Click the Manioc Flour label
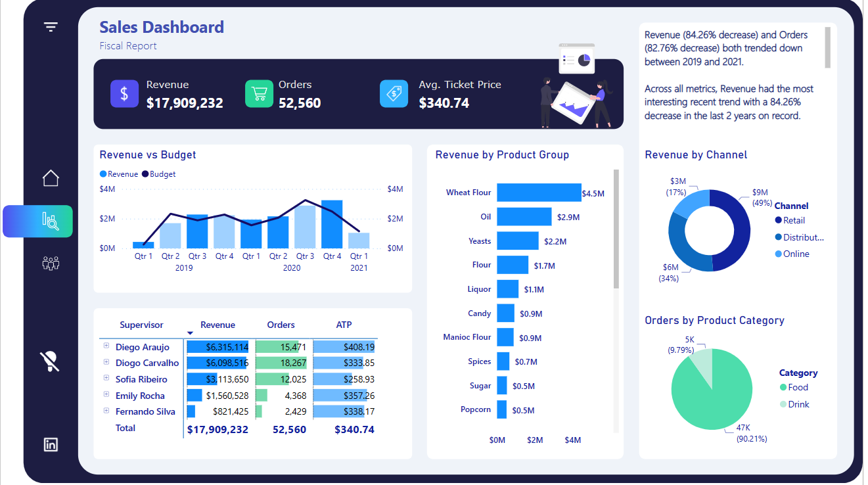 click(467, 337)
